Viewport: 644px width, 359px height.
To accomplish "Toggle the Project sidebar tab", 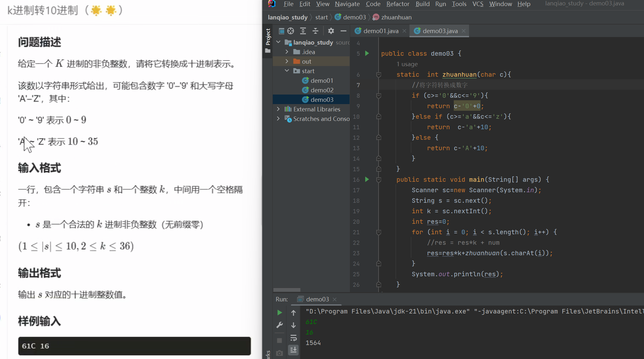I will [x=268, y=37].
